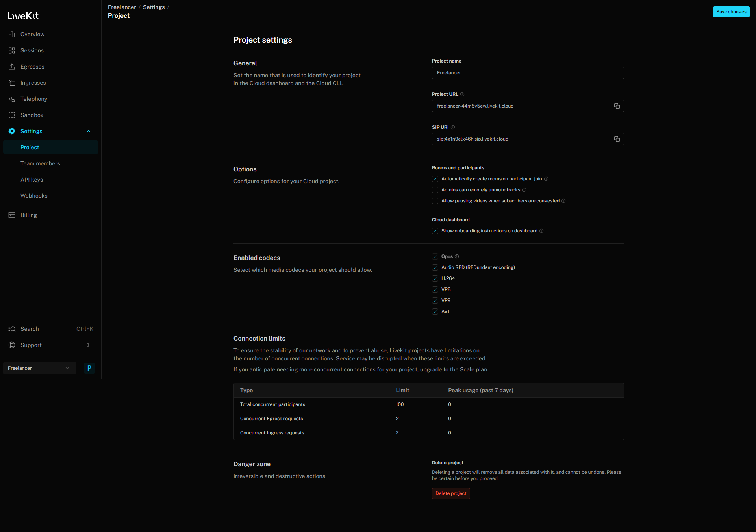Copy the SIP URI
Screen dimensions: 756x532
tap(617, 139)
